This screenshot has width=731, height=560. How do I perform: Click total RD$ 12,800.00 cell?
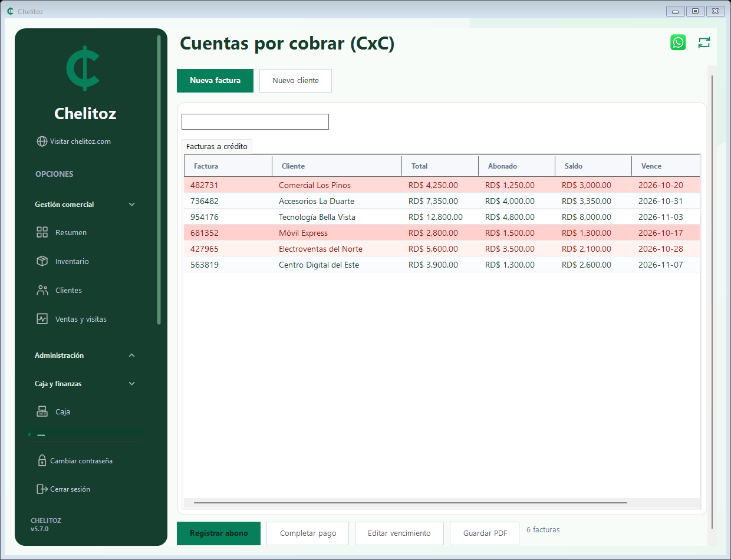click(436, 217)
